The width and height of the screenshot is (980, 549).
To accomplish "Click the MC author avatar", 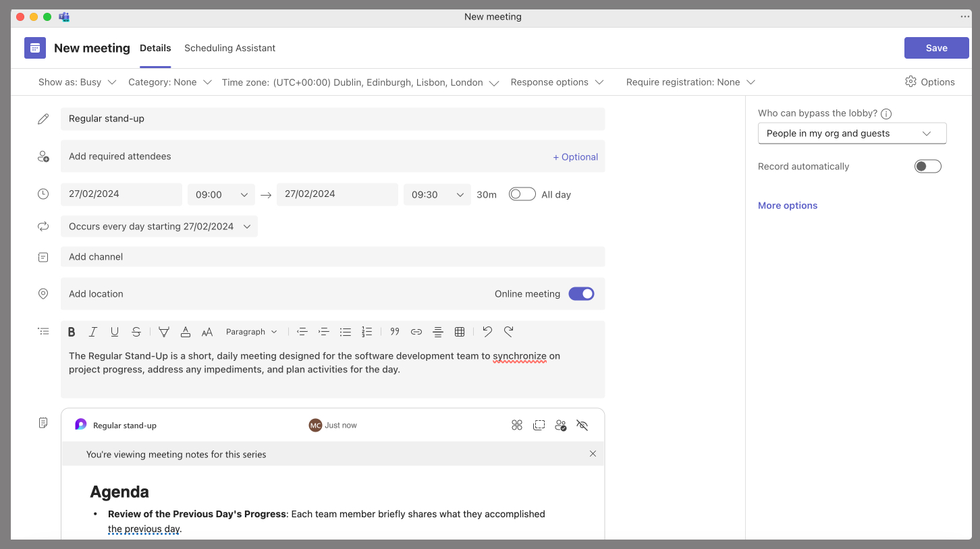I will [315, 425].
